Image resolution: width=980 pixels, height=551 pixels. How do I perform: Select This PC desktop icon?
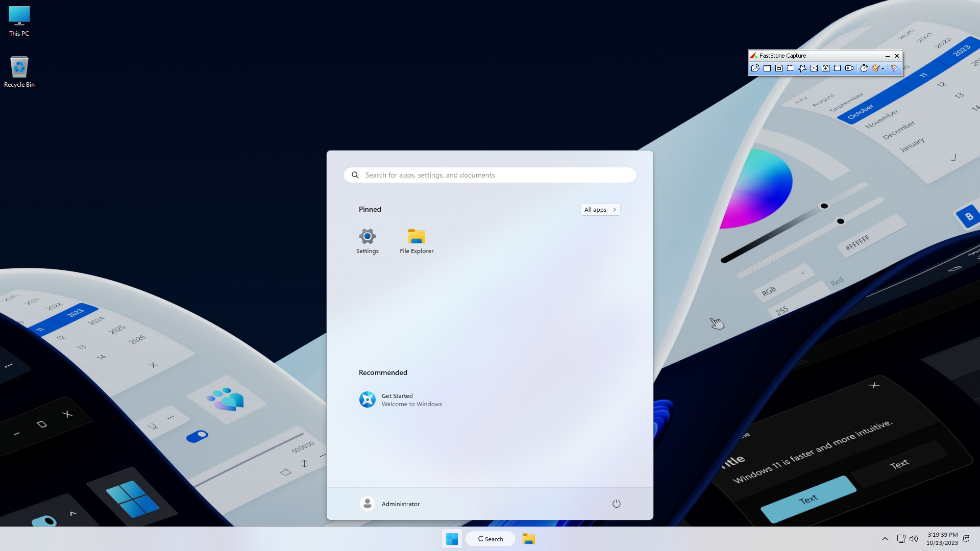(19, 21)
